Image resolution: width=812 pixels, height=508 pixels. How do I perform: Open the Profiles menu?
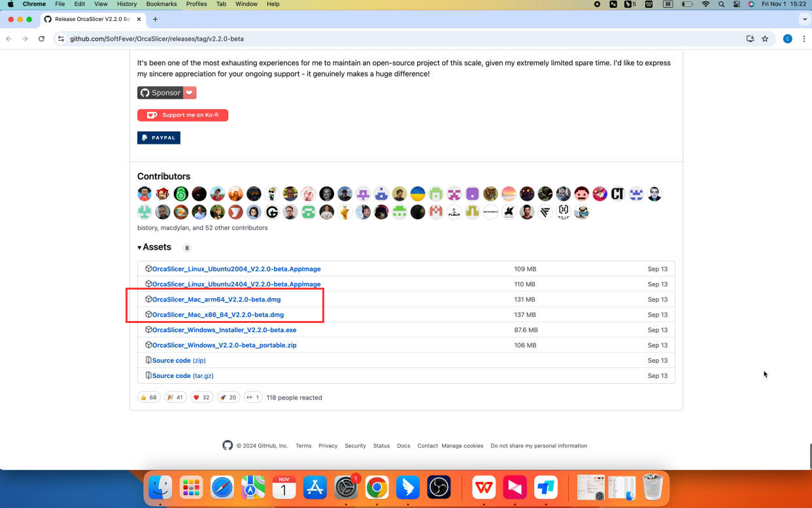click(x=197, y=4)
